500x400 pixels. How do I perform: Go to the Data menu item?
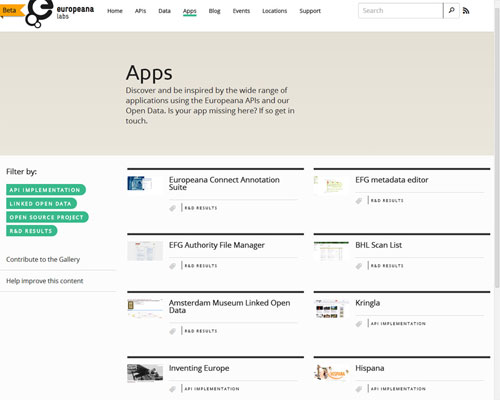tap(164, 11)
